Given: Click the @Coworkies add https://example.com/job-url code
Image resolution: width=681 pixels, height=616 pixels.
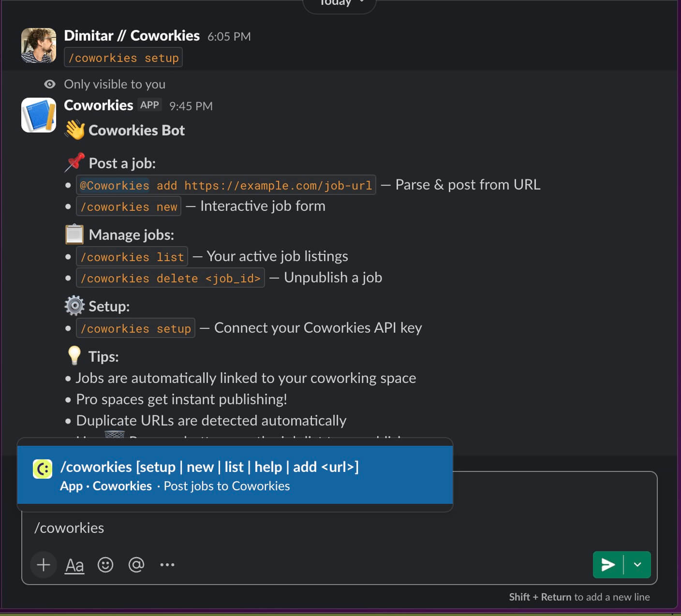Looking at the screenshot, I should [226, 185].
